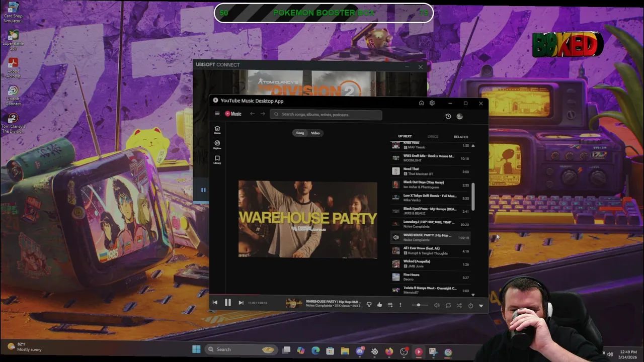Click the WAREHOUSE PARTY video thumbnail
Viewport: 644px width, 362px height.
click(x=307, y=219)
